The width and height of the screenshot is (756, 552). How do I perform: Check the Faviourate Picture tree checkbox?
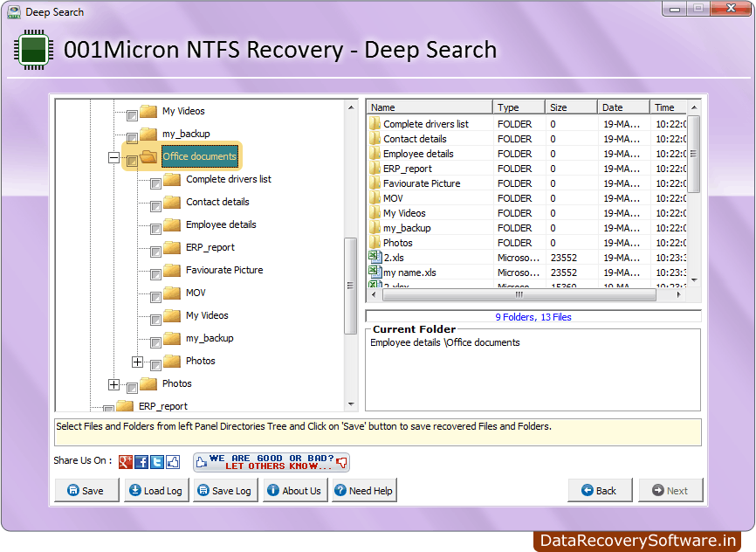click(x=155, y=274)
